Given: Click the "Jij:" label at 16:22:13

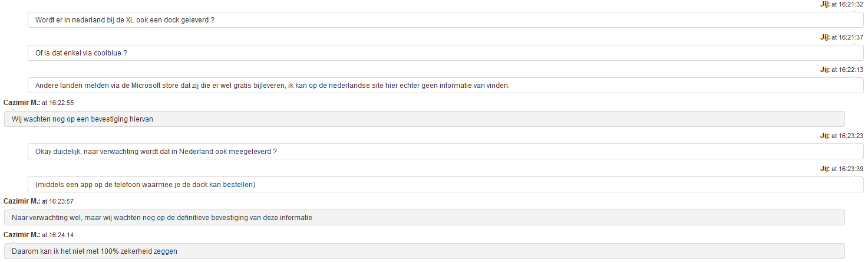Looking at the screenshot, I should (824, 70).
